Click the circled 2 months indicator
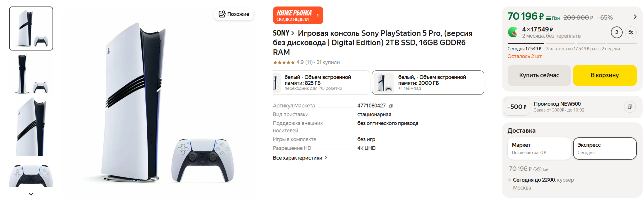The width and height of the screenshot is (644, 198). pos(616,32)
